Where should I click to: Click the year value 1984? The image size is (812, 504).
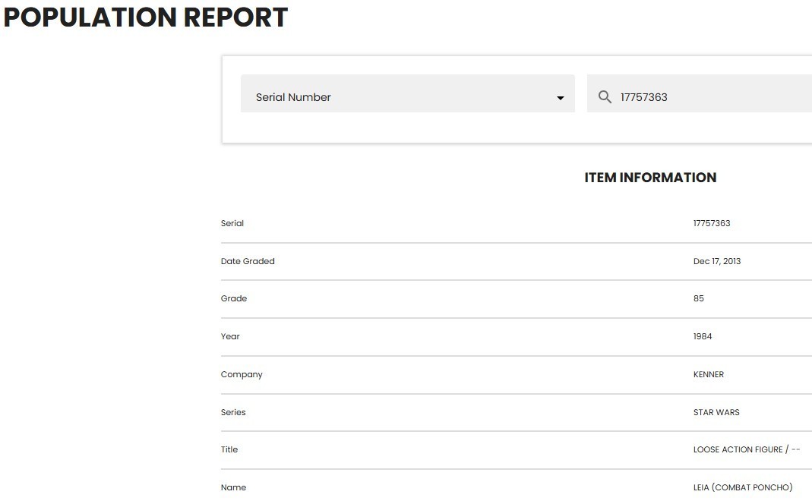703,336
